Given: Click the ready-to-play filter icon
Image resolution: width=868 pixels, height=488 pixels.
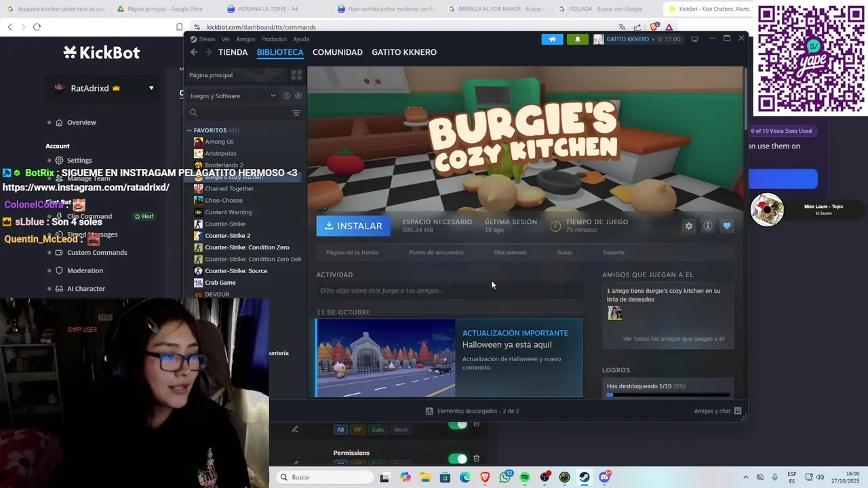Looking at the screenshot, I should (x=298, y=96).
